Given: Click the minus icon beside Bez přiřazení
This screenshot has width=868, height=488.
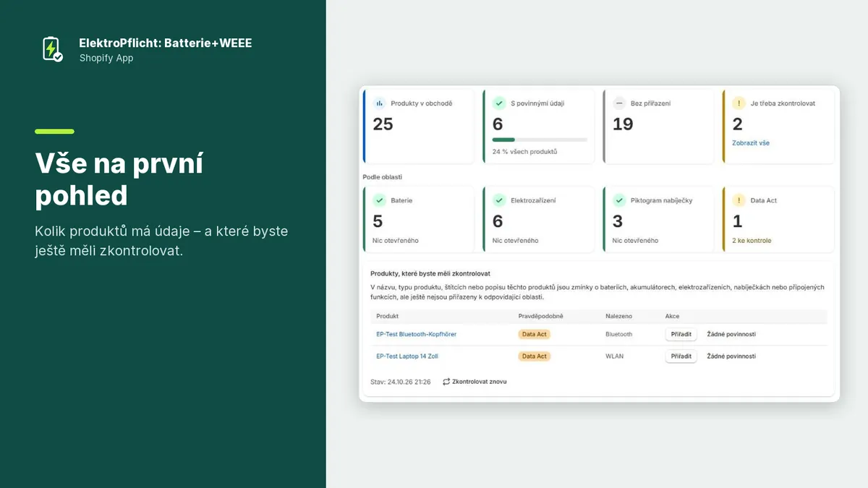Looking at the screenshot, I should [x=619, y=103].
